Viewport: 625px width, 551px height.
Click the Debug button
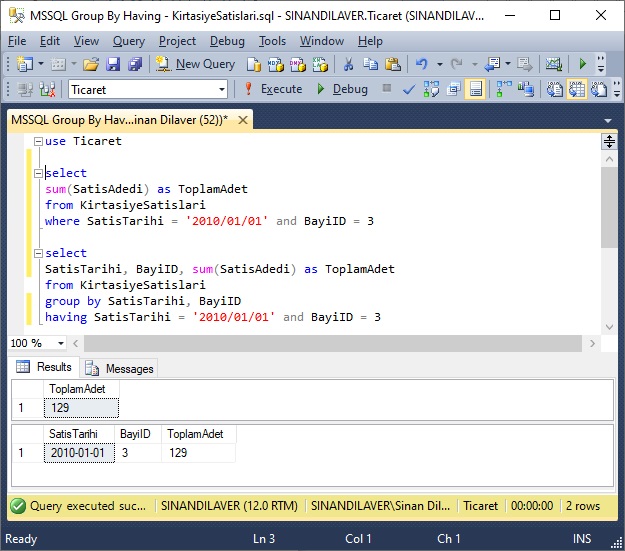tap(342, 89)
